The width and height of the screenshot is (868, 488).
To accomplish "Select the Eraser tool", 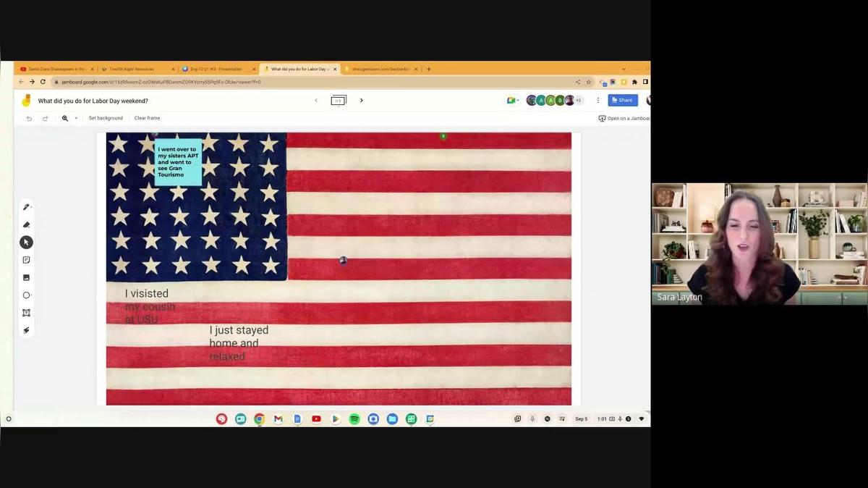I will click(x=26, y=224).
